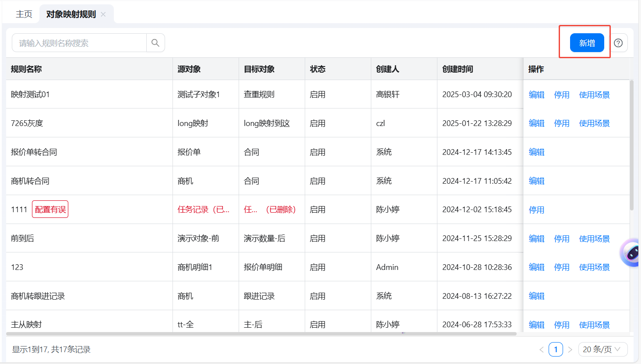The height and width of the screenshot is (364, 641).
Task: Click creator Admin cell
Action: (x=404, y=267)
